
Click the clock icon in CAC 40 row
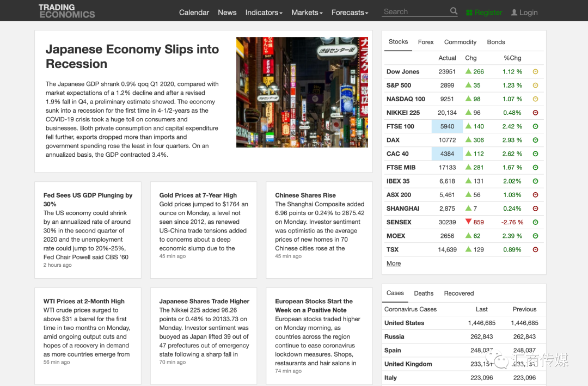click(x=536, y=154)
